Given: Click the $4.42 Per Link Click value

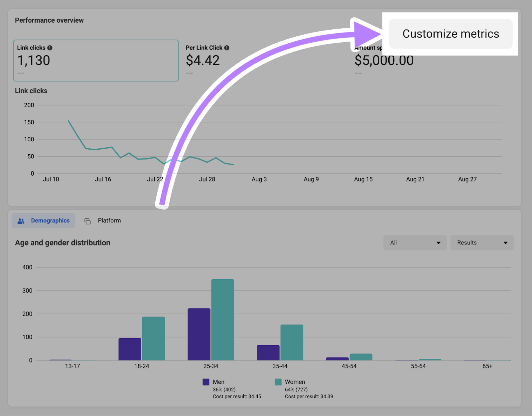Looking at the screenshot, I should click(x=203, y=61).
